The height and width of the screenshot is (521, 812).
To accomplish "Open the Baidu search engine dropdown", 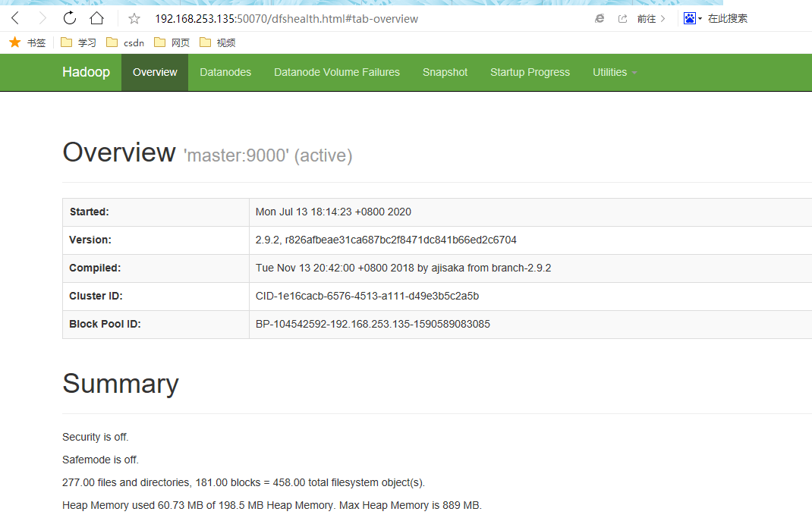I will [x=692, y=19].
